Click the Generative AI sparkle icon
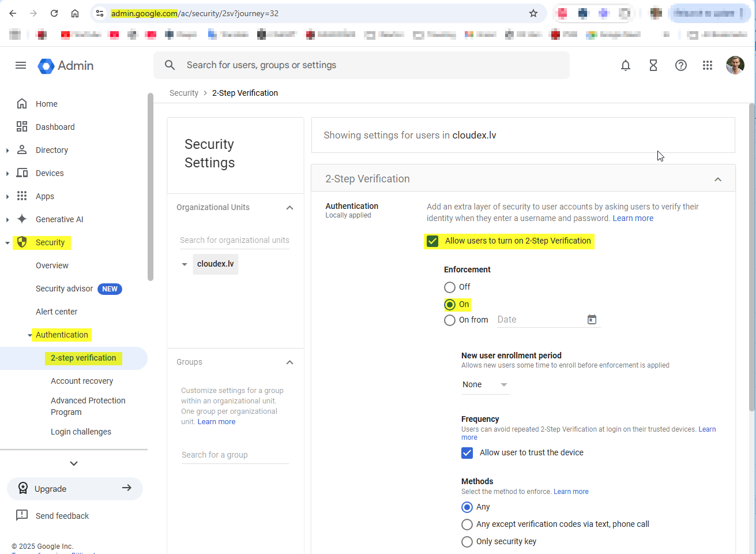 [22, 219]
